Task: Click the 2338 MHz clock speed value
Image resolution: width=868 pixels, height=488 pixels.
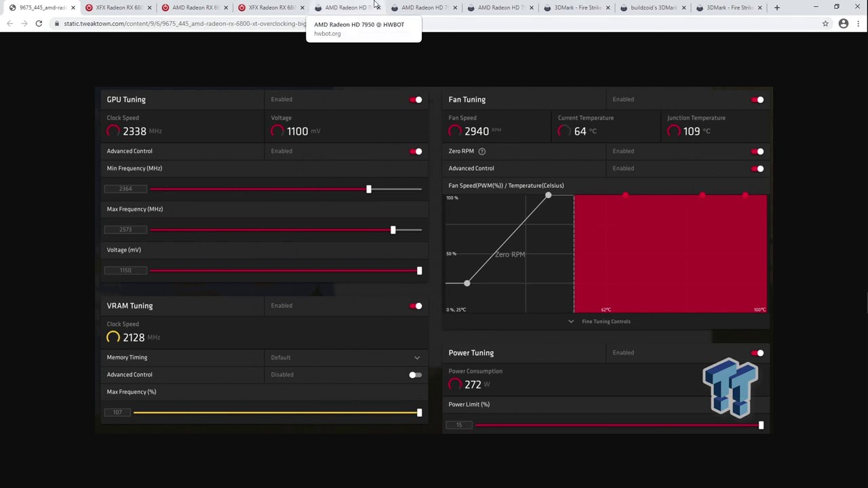Action: coord(134,131)
